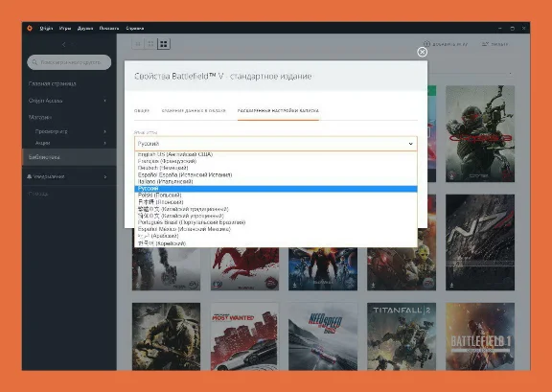Go back with the left arrow in sidebar
This screenshot has height=392, width=552.
point(63,44)
